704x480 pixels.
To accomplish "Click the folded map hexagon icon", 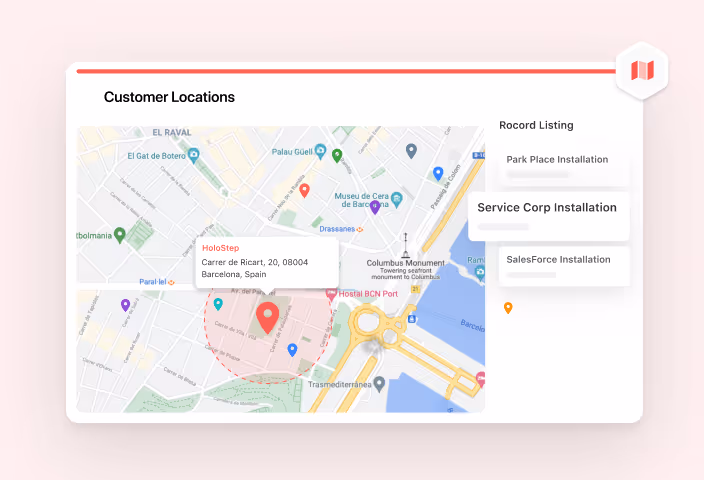I will coord(642,70).
